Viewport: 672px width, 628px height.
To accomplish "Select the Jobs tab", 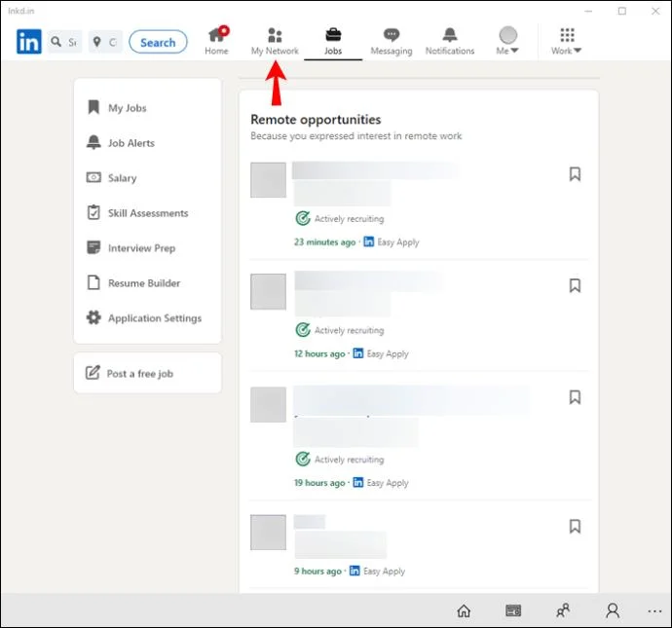I will [333, 42].
